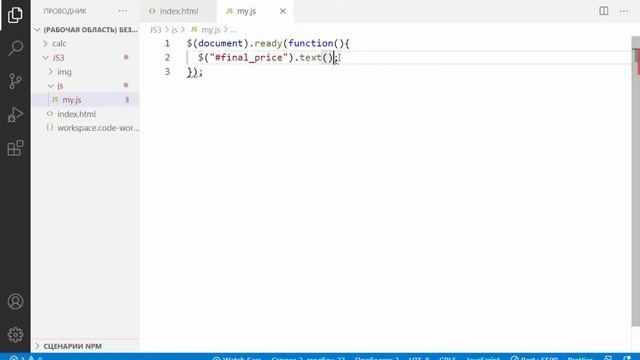This screenshot has height=360, width=640.
Task: Open the Source Control view icon
Action: pos(15,81)
